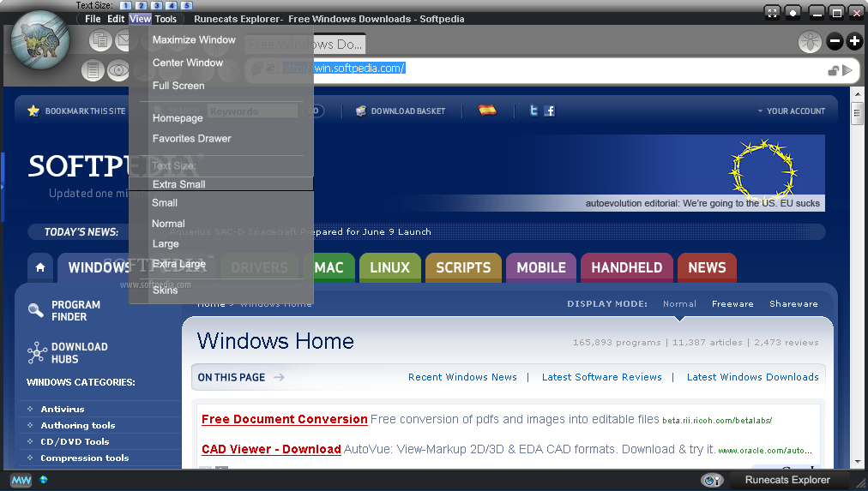Select text size 5 button

[x=187, y=5]
